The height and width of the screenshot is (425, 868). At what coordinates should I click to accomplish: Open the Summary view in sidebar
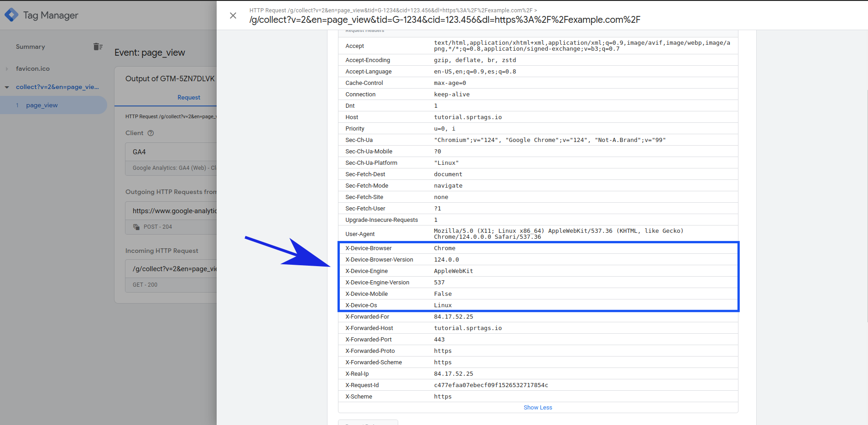pos(30,47)
